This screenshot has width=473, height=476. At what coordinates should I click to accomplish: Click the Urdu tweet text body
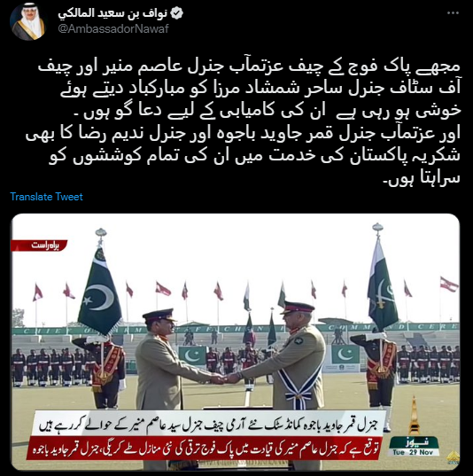(x=243, y=122)
